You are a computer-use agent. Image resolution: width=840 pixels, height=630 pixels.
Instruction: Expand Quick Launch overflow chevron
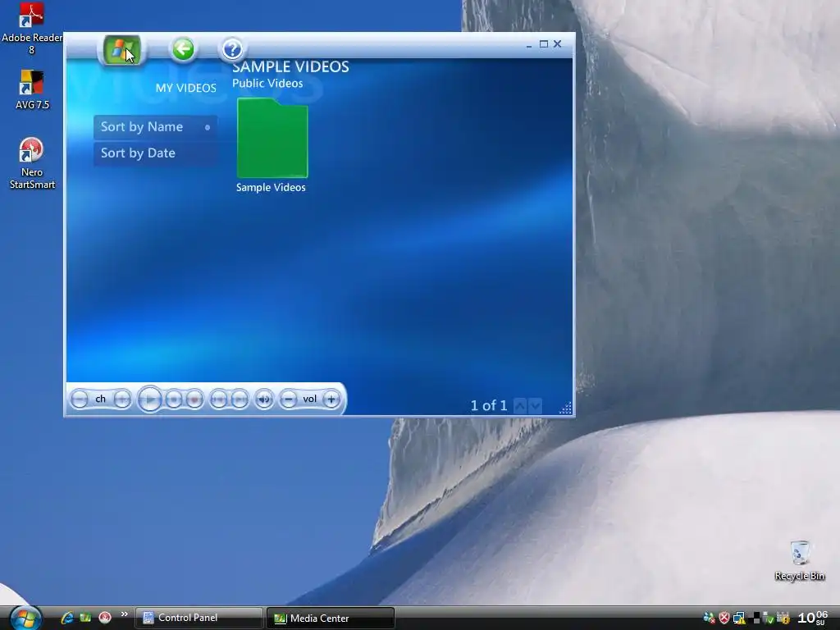pos(125,614)
